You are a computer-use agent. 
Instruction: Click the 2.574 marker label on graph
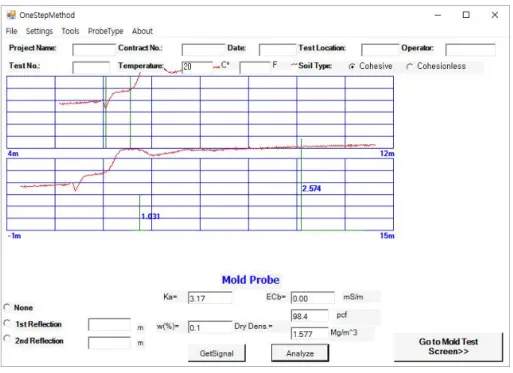tap(312, 189)
